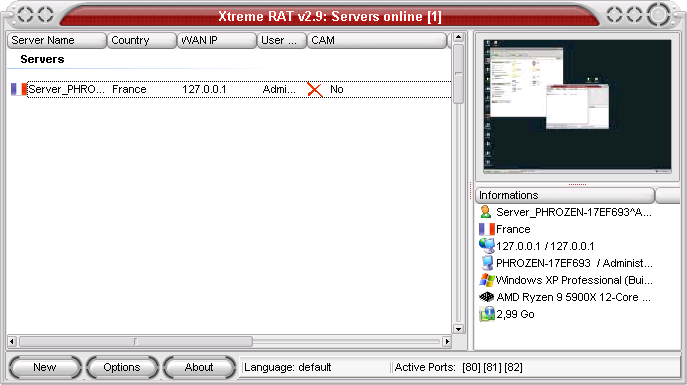Click the No webcam value
Screen dimensions: 687x385
click(x=336, y=89)
